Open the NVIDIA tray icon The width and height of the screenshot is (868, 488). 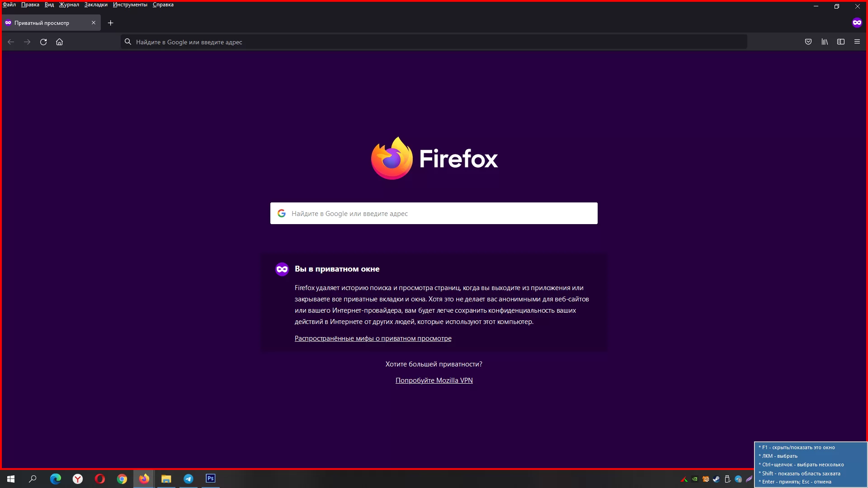[x=695, y=479]
